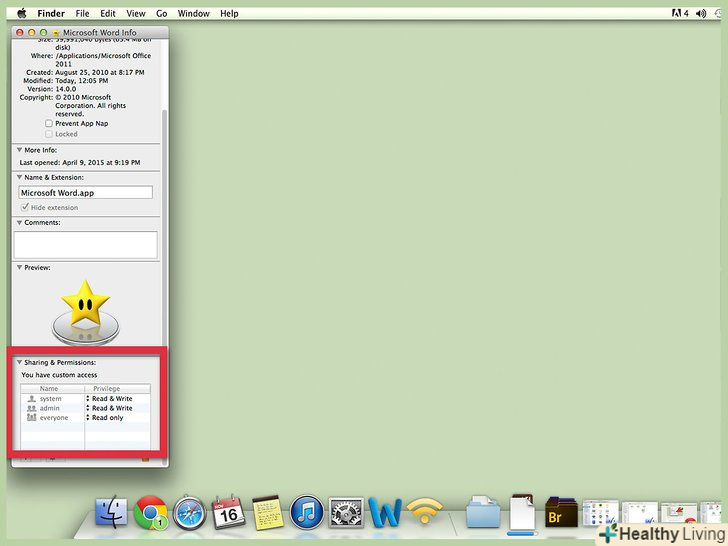728x546 pixels.
Task: Click the star icon in Info title bar
Action: [x=56, y=32]
